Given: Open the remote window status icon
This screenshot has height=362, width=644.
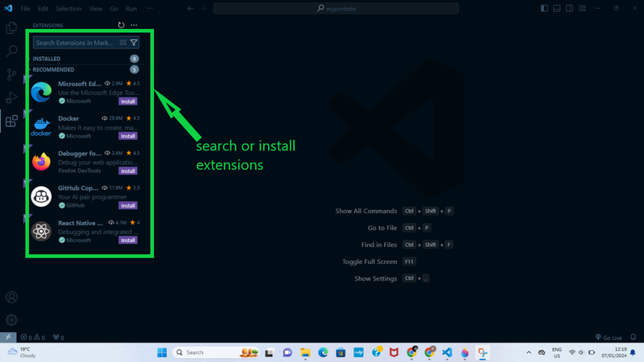Looking at the screenshot, I should 8,337.
